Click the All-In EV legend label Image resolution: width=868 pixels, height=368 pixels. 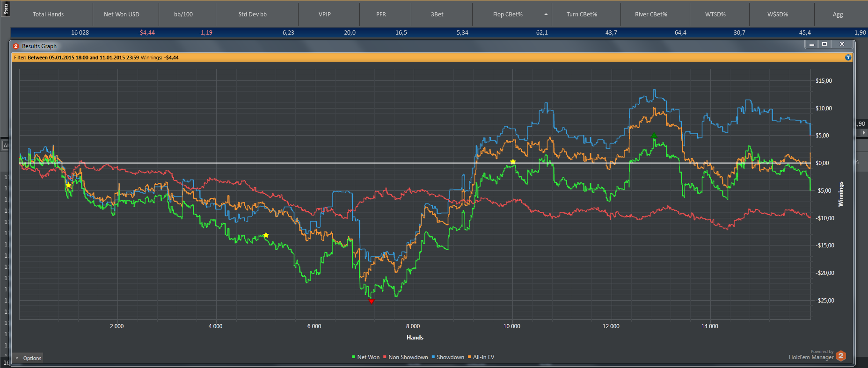point(483,357)
